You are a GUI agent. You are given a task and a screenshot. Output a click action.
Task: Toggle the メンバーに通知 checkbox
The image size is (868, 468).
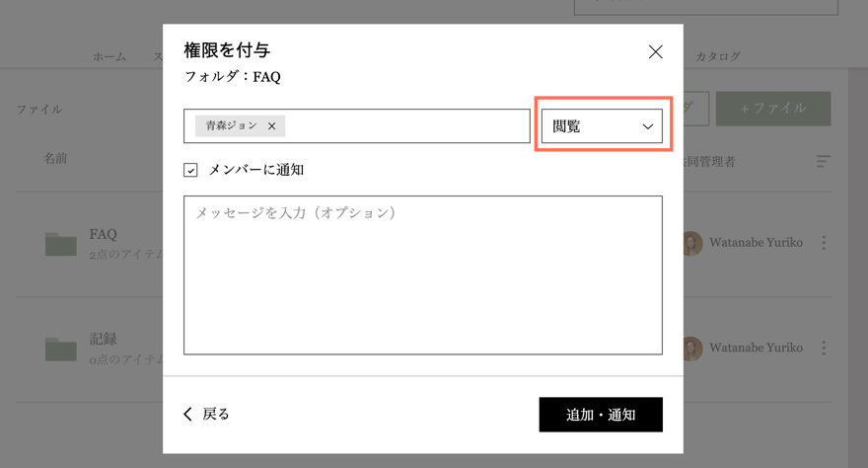point(190,170)
